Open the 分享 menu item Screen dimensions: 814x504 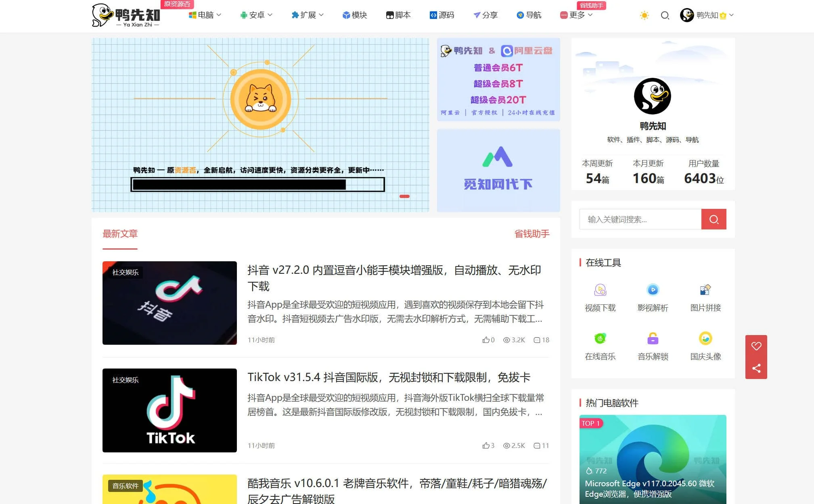click(x=485, y=15)
